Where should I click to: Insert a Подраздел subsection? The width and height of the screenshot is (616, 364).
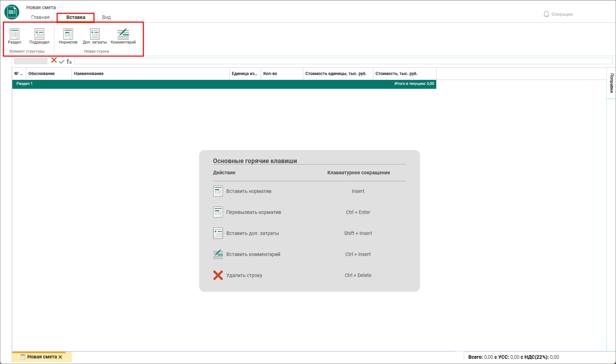(x=39, y=36)
